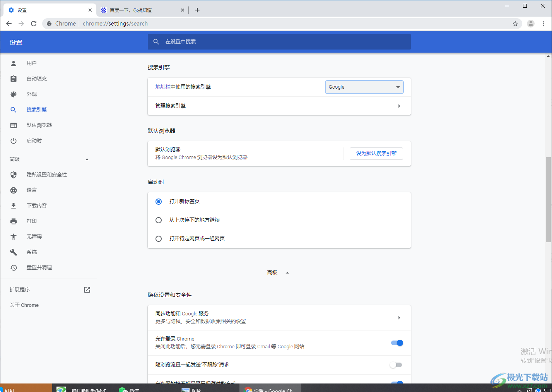The image size is (552, 392).
Task: Open 用户 settings section in sidebar
Action: click(x=32, y=63)
